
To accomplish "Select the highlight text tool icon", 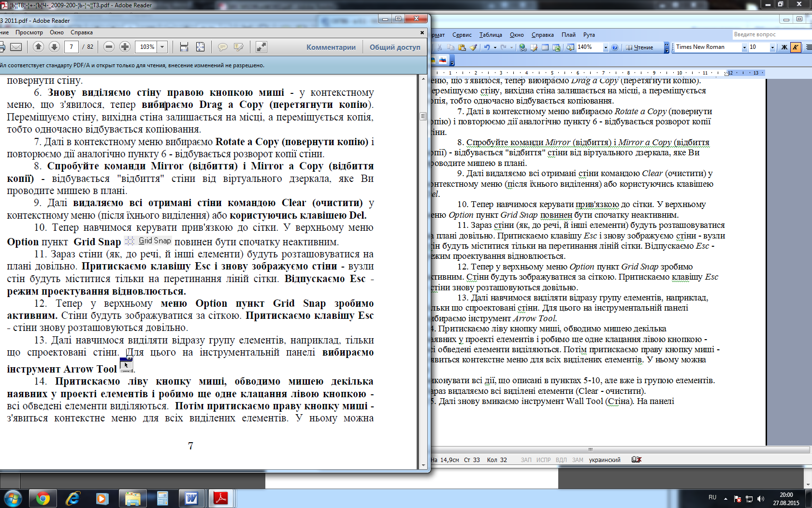I will [x=238, y=47].
